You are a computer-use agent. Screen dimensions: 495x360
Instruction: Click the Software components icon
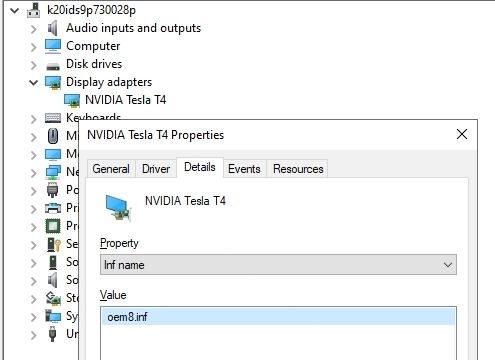click(53, 262)
